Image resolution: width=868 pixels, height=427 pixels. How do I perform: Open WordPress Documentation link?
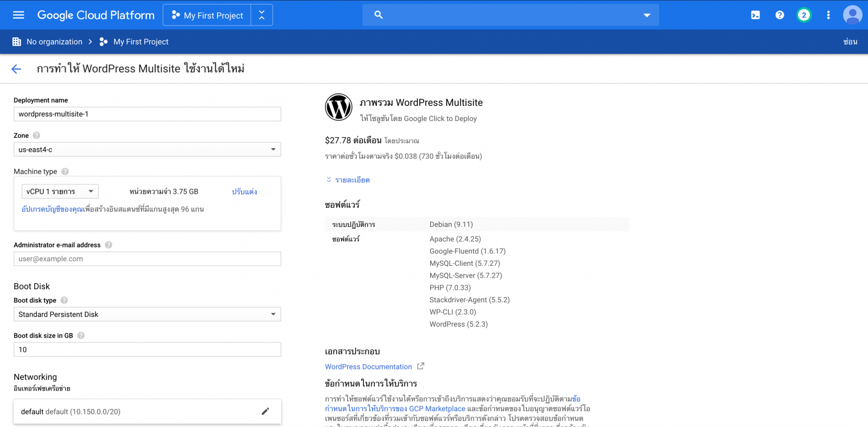tap(368, 367)
